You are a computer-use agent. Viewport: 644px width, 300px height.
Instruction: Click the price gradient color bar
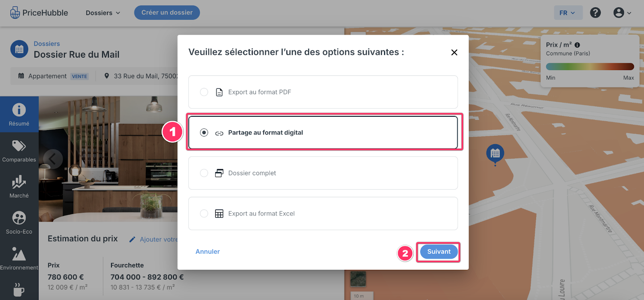tap(590, 67)
